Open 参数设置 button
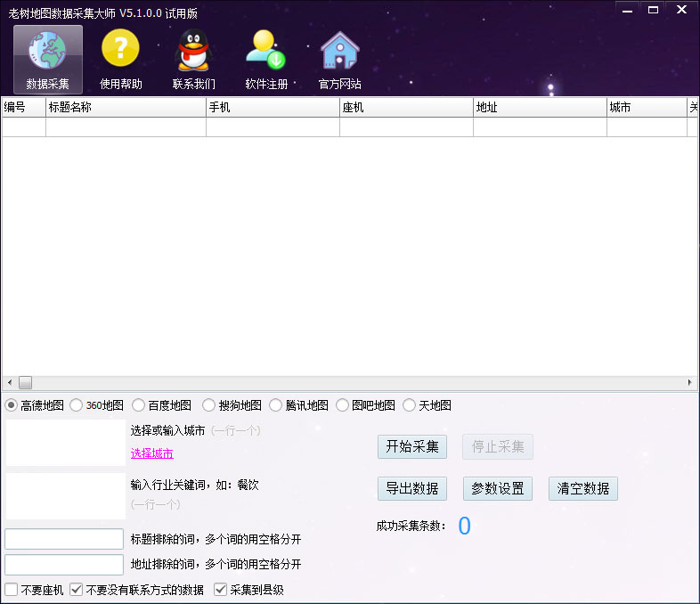700x604 pixels. 498,488
